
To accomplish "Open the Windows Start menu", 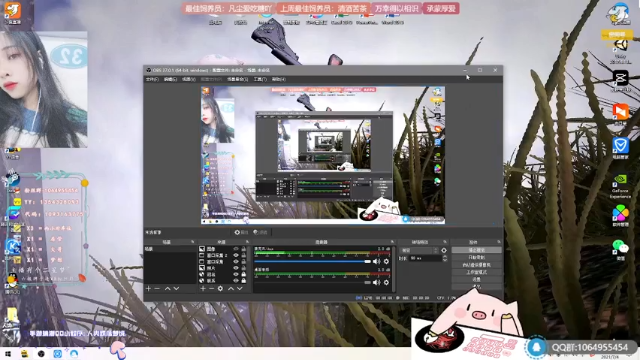I will point(8,353).
